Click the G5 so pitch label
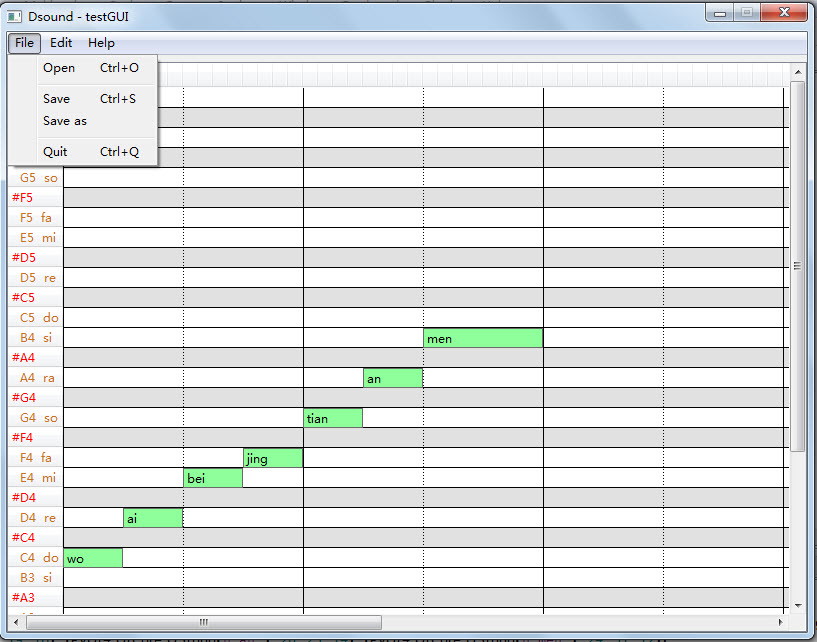This screenshot has height=642, width=817. point(35,178)
